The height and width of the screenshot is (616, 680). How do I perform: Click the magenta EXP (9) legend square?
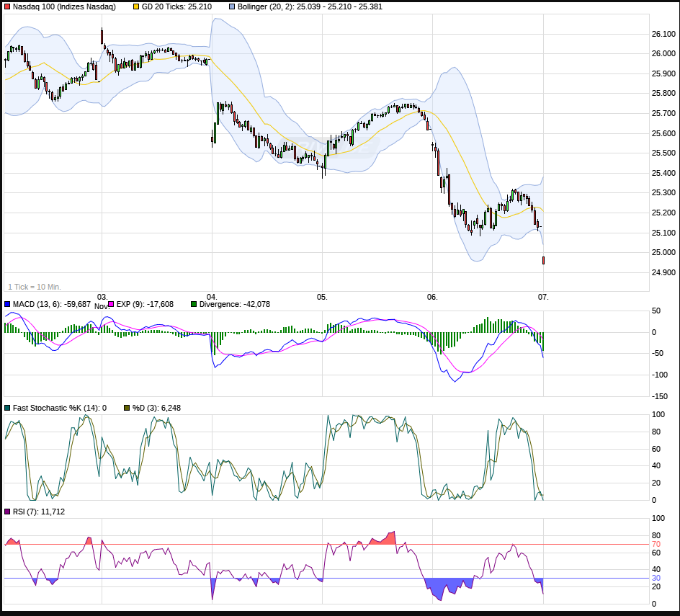pyautogui.click(x=112, y=305)
